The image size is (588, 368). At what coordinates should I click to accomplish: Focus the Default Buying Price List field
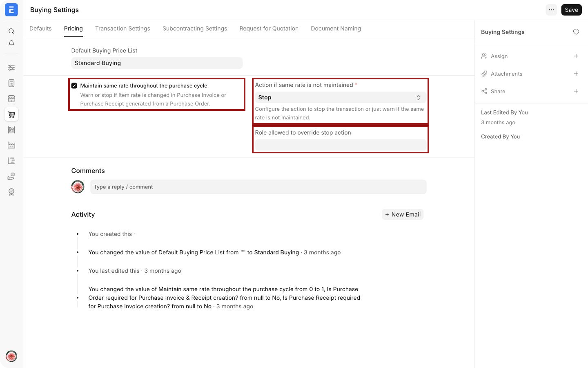[x=157, y=63]
